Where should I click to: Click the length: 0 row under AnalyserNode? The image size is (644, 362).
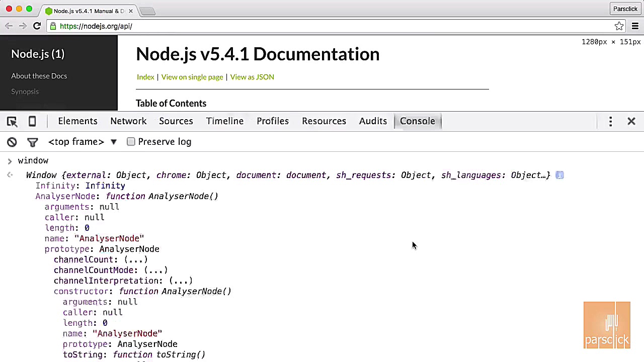pyautogui.click(x=67, y=228)
